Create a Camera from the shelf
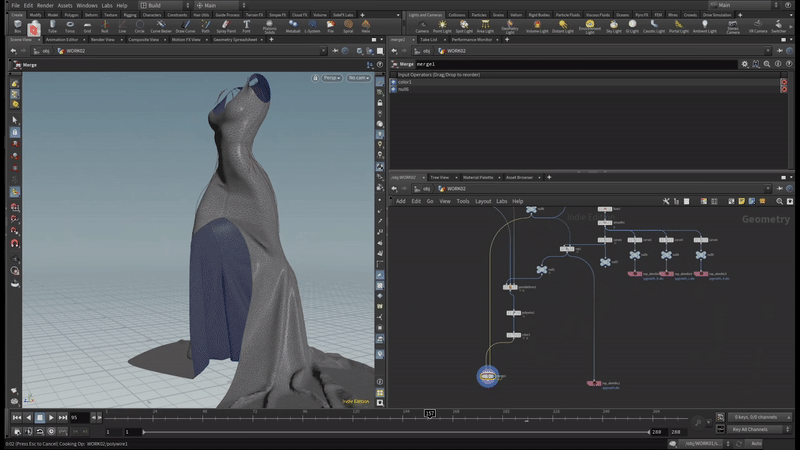 [x=421, y=26]
